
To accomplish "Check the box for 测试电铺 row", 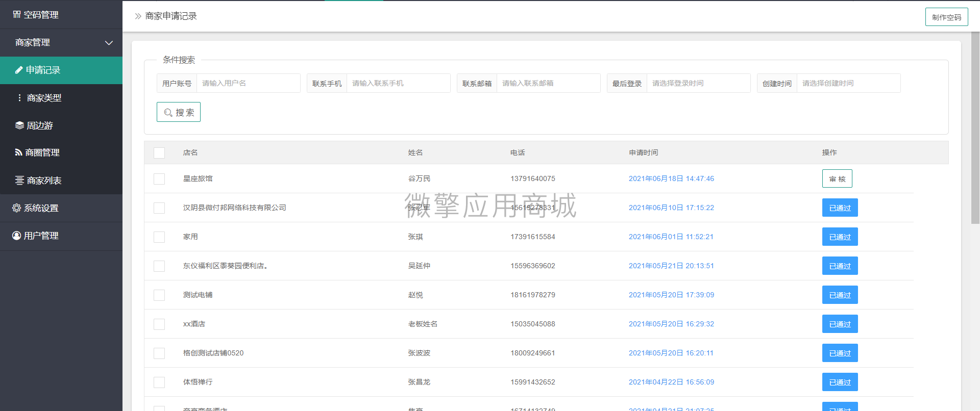I will (159, 295).
